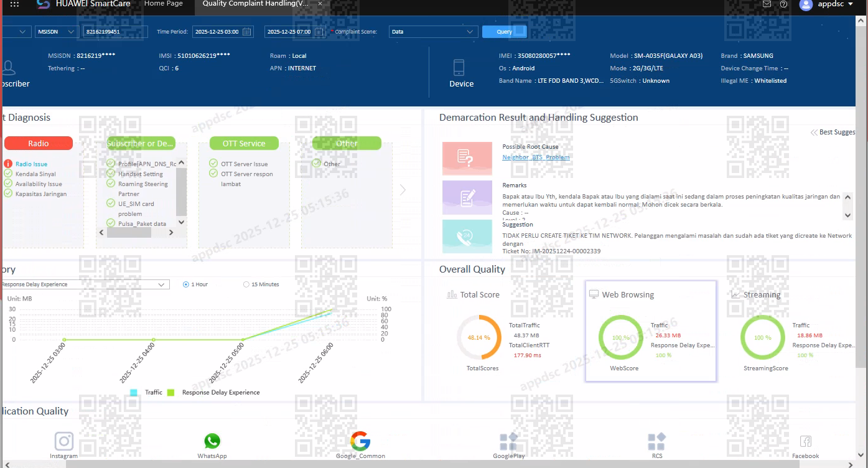Click the OTT Server Issue check icon
The width and height of the screenshot is (868, 468).
(x=214, y=164)
